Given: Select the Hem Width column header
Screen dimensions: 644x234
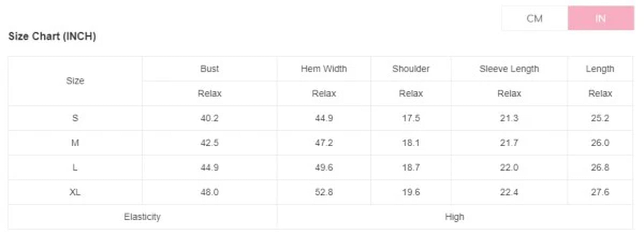Looking at the screenshot, I should pyautogui.click(x=324, y=69).
